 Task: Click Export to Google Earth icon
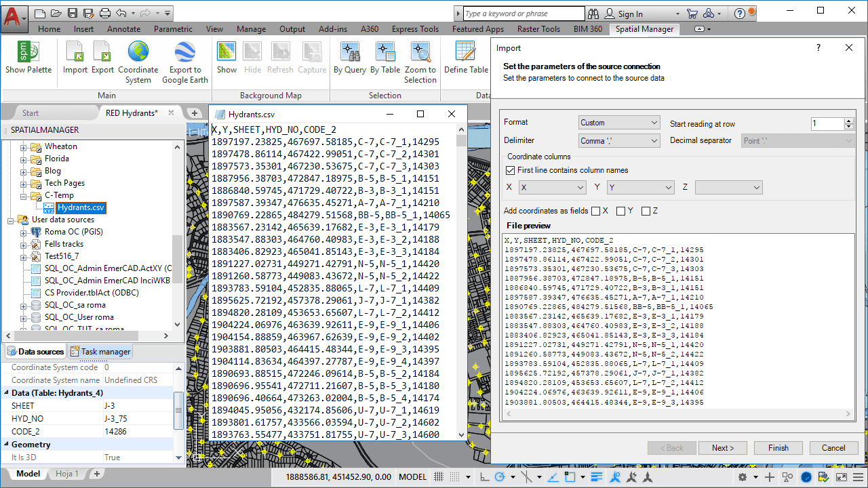tap(184, 52)
